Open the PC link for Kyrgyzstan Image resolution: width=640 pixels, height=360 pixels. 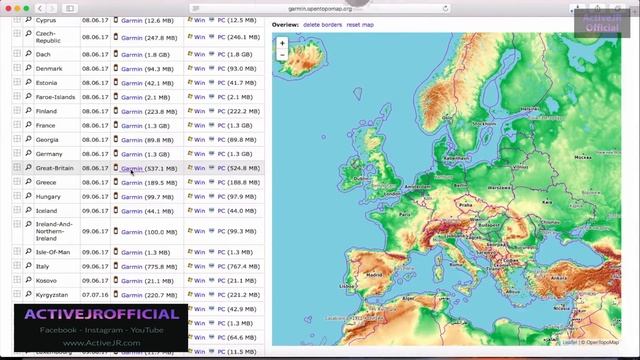(221, 295)
